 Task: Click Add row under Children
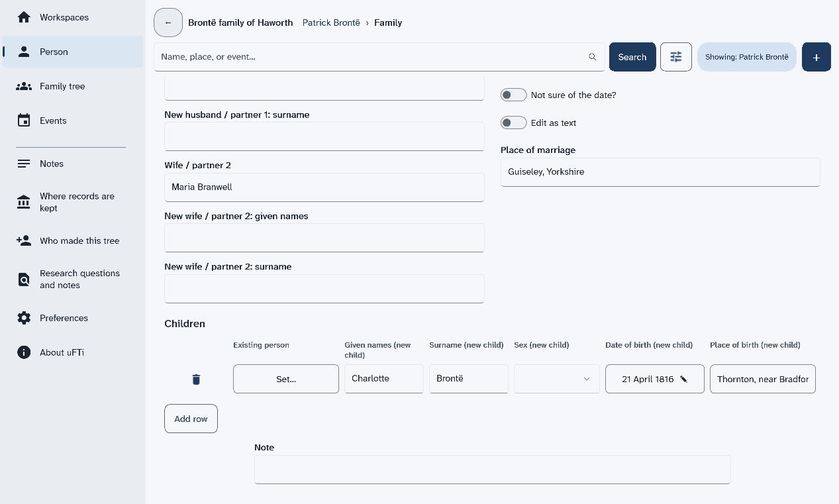tap(191, 419)
